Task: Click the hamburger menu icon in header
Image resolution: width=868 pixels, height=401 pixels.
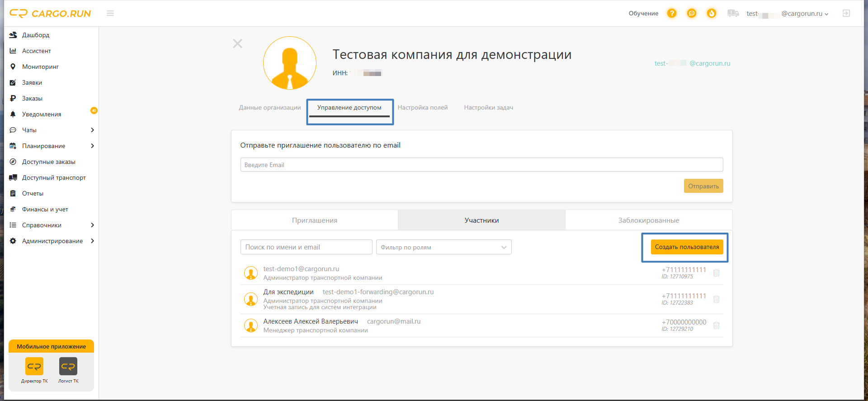Action: pos(110,14)
